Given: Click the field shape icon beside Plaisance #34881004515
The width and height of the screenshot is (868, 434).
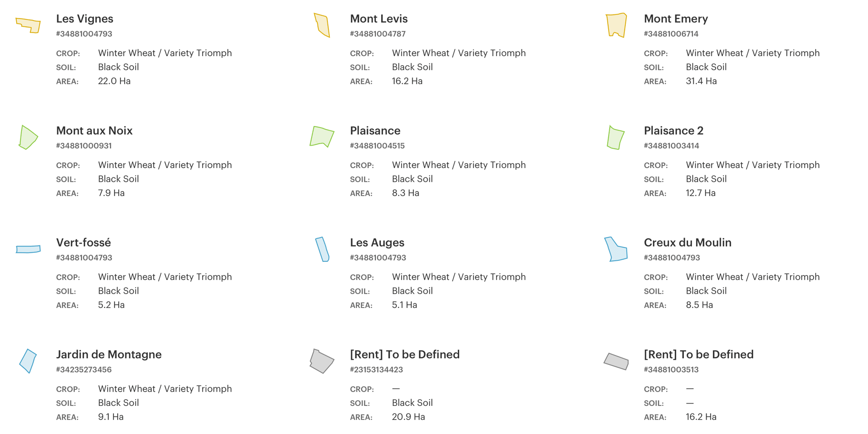Looking at the screenshot, I should click(322, 137).
